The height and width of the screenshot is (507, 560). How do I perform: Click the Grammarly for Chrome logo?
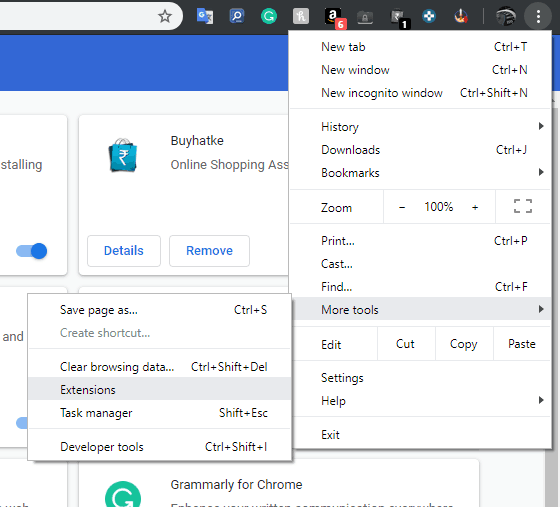point(122,495)
